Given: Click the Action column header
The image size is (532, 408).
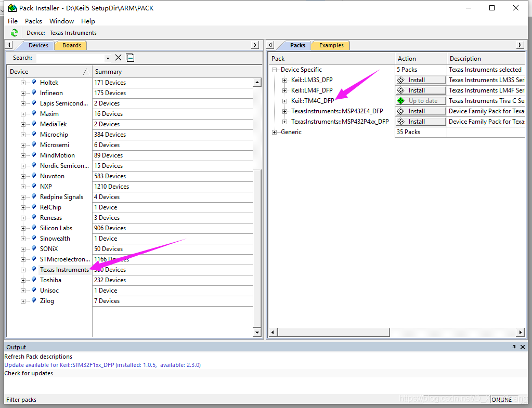Looking at the screenshot, I should (x=421, y=58).
